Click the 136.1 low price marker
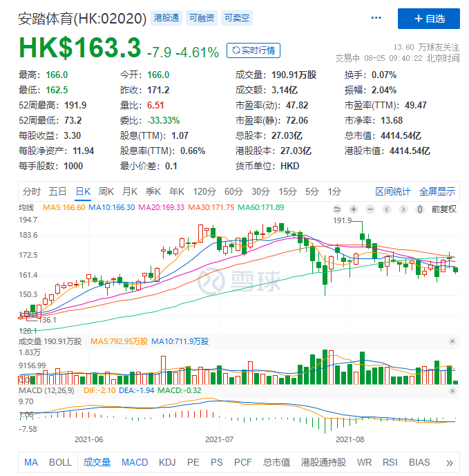Image resolution: width=469 pixels, height=476 pixels. 48,320
